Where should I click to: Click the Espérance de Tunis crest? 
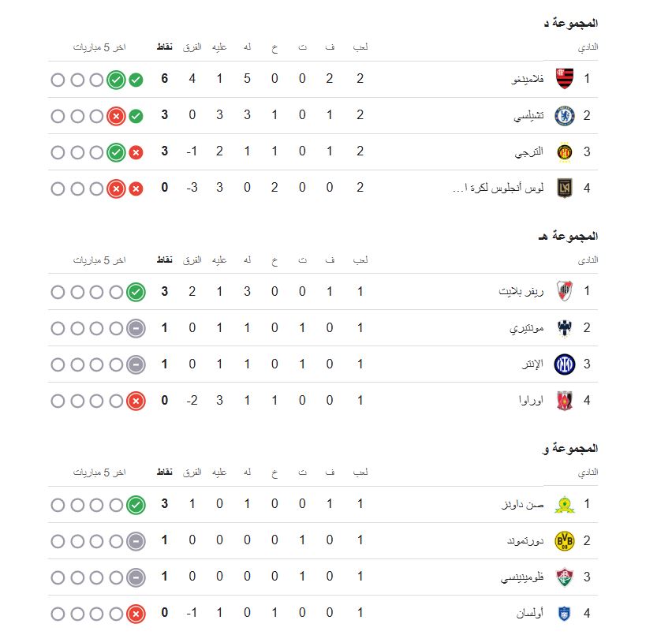pyautogui.click(x=566, y=151)
